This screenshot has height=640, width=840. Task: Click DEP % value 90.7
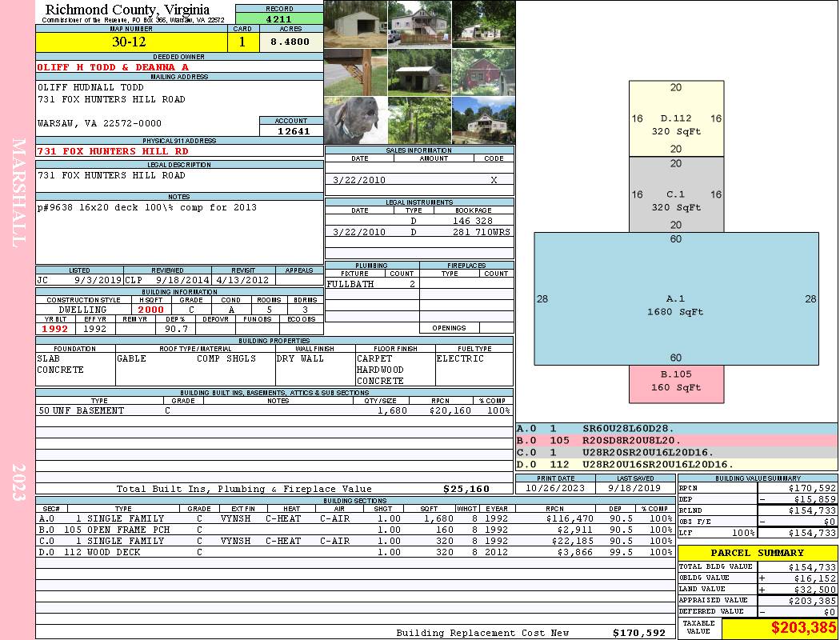point(176,329)
